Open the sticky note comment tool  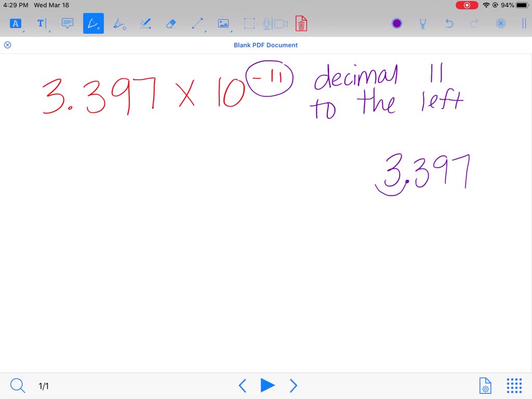click(67, 23)
